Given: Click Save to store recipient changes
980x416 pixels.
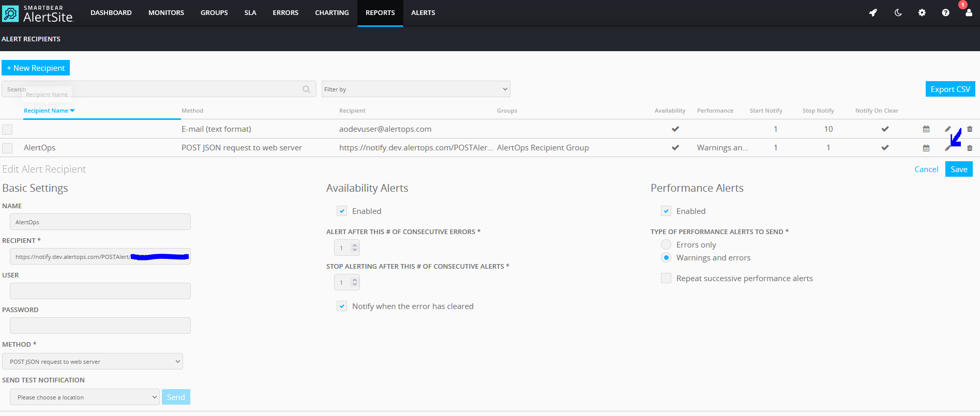Looking at the screenshot, I should click(958, 169).
